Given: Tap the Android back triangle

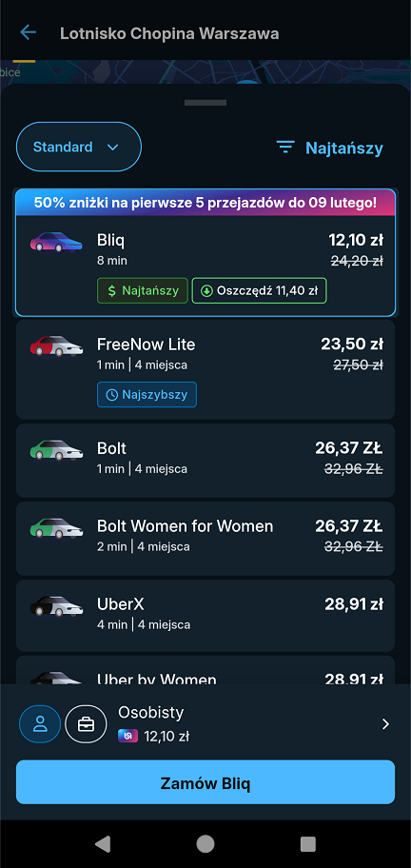Looking at the screenshot, I should click(103, 843).
